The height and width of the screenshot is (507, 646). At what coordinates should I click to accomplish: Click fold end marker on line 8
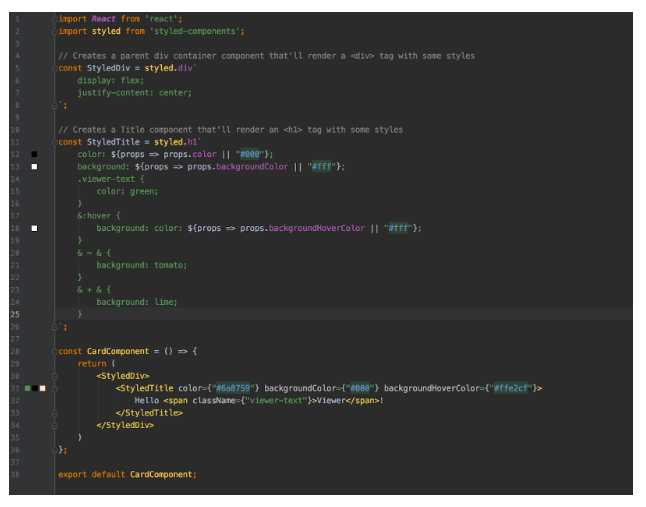point(54,105)
